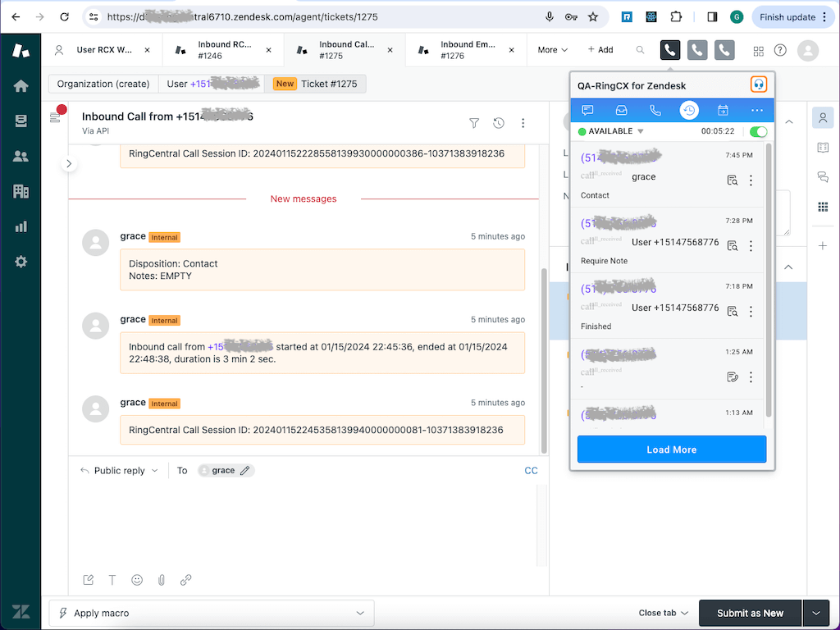Check the voicemail inbox in RingCX panel
840x630 pixels.
[x=621, y=110]
